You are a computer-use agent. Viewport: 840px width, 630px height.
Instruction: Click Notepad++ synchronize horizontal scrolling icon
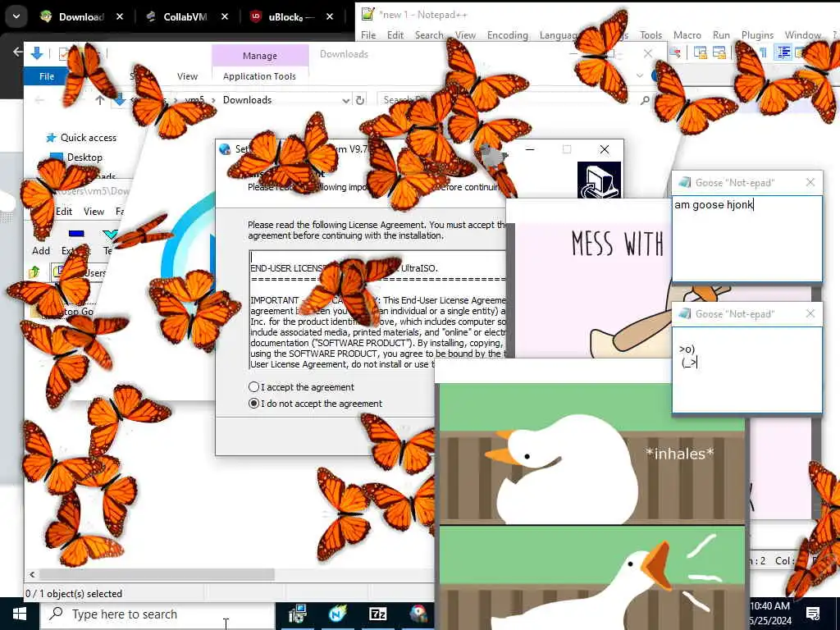[719, 52]
